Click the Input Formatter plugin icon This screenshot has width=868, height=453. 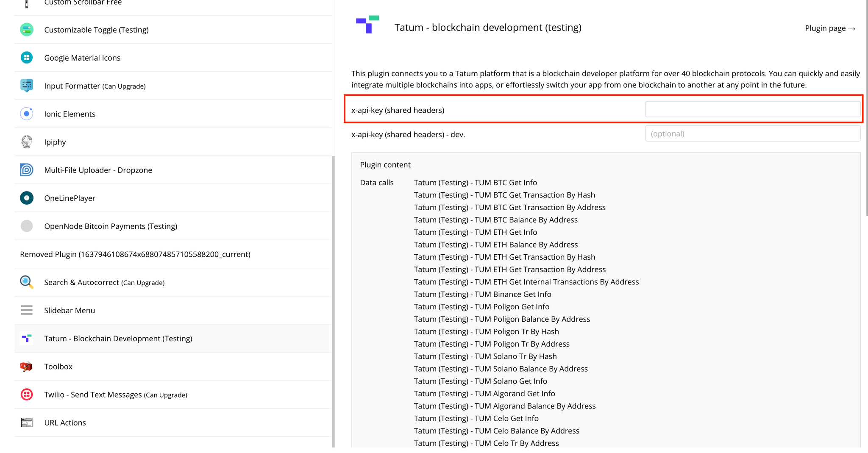pyautogui.click(x=27, y=86)
